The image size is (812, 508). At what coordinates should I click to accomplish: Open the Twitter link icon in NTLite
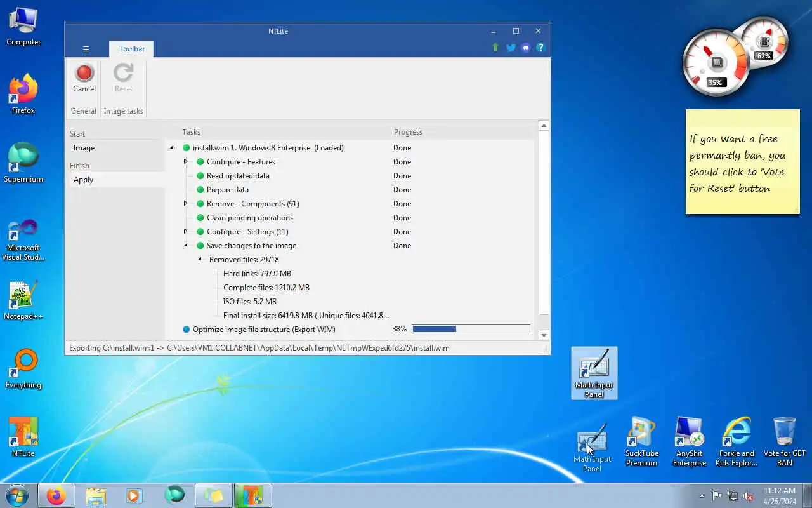click(x=511, y=48)
